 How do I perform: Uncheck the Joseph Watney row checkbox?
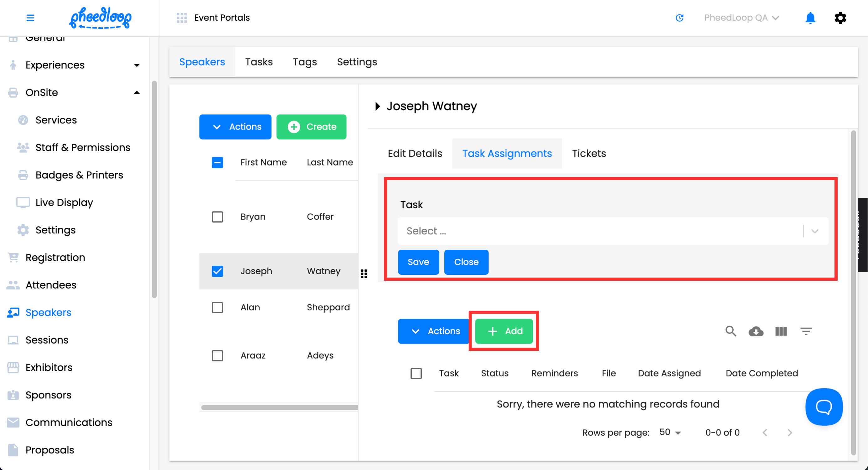click(217, 271)
